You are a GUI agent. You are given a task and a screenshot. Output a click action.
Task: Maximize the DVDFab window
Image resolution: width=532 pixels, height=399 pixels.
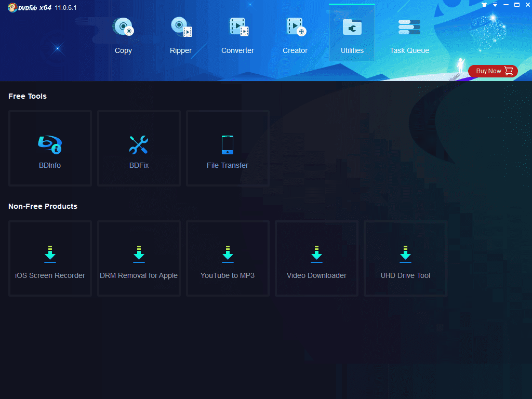pos(517,5)
